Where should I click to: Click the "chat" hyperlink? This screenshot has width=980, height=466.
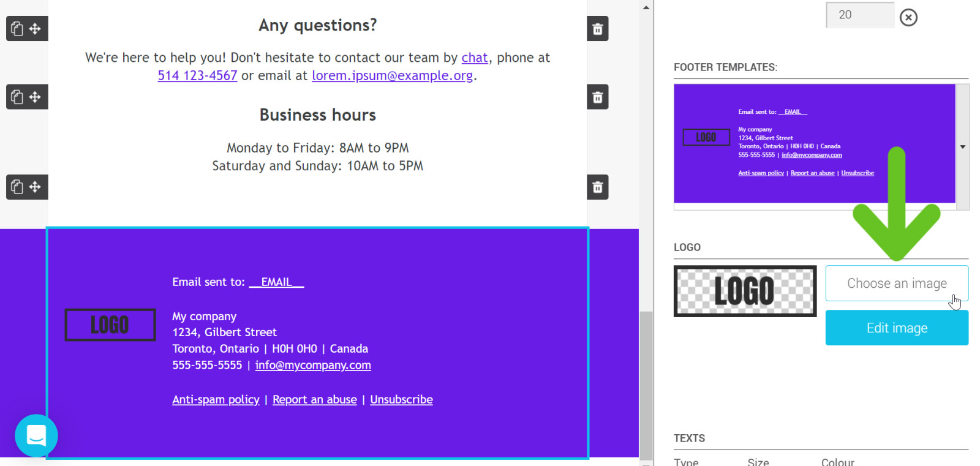474,58
